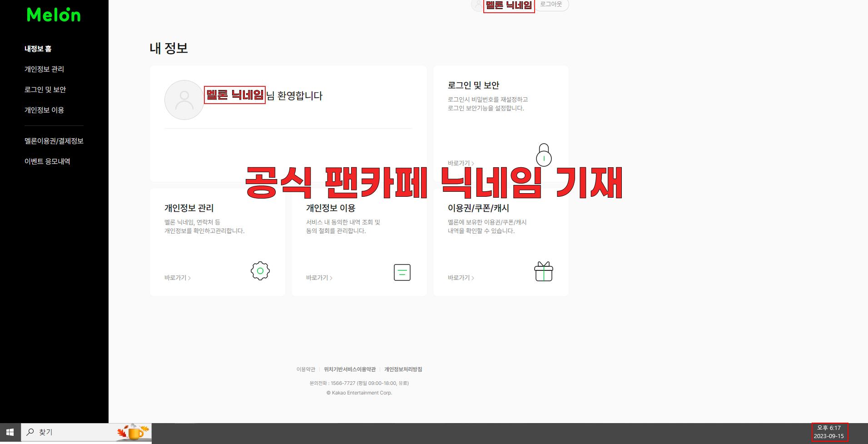Open the 내정보 홈 menu item

[x=38, y=49]
